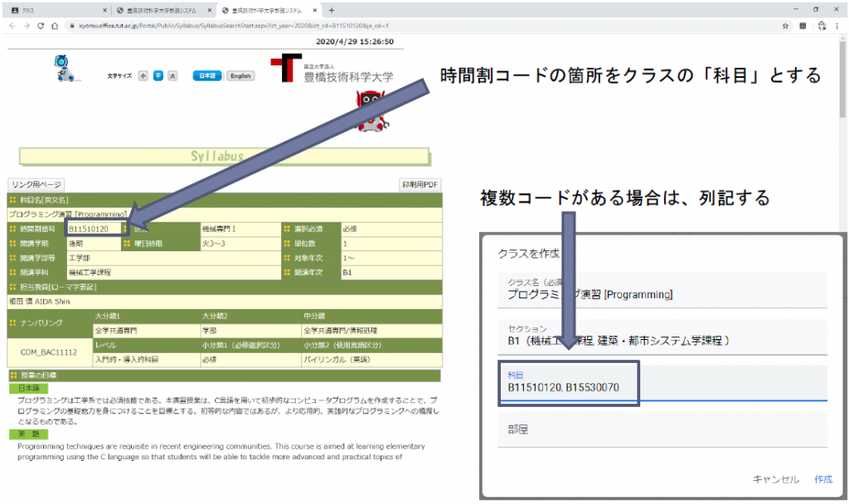
Task: Bookmark the page with the star icon
Action: tap(785, 26)
